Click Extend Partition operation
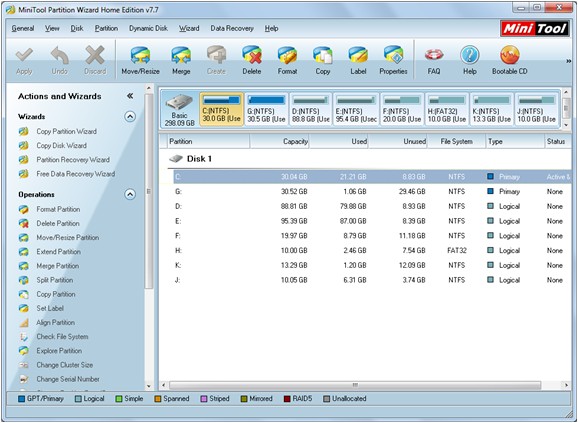578x423 pixels. (59, 252)
